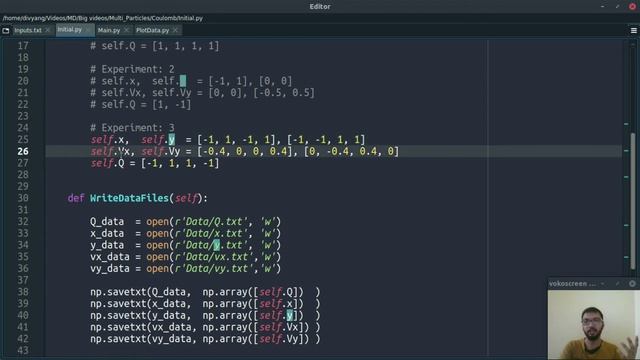Close the Editor window
The image size is (640, 360).
(632, 7)
